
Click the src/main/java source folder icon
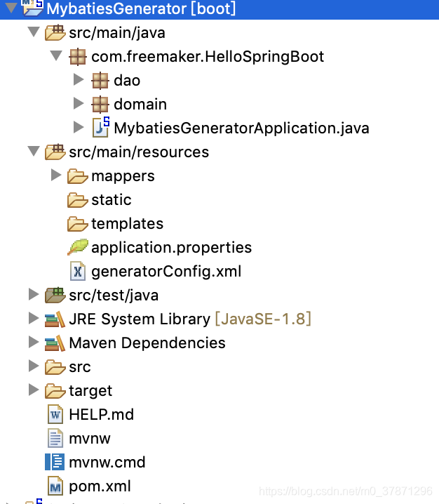pyautogui.click(x=55, y=33)
